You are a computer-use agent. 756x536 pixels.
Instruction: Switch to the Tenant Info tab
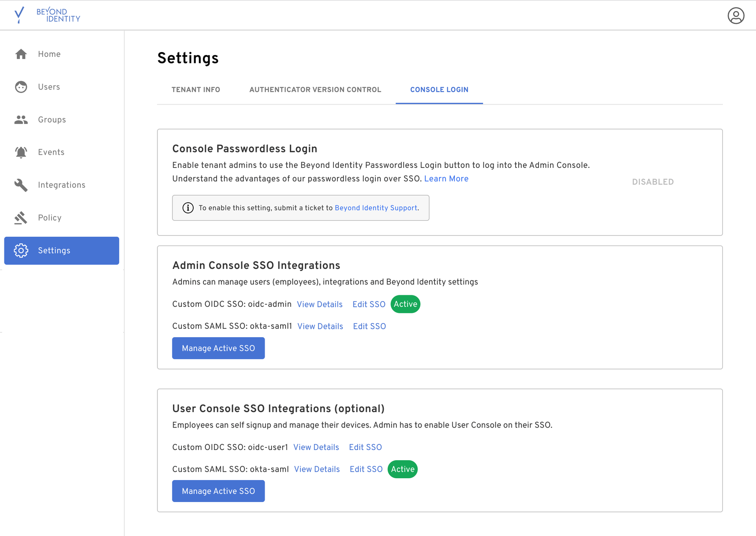click(195, 90)
